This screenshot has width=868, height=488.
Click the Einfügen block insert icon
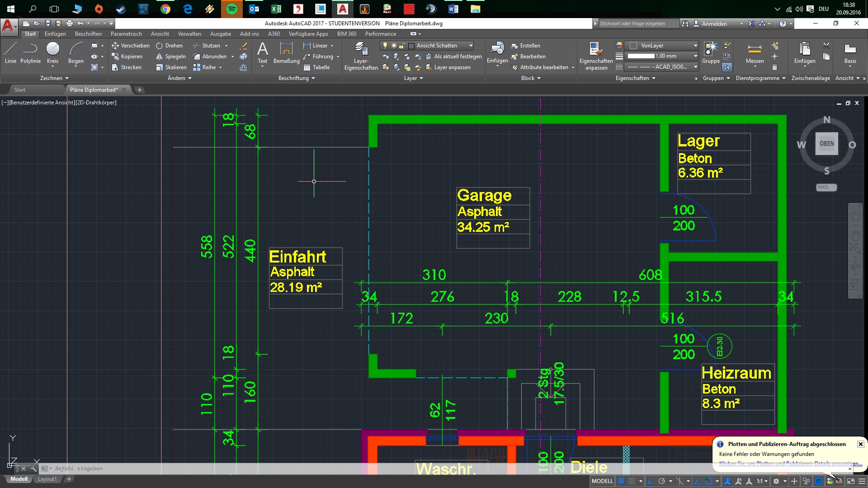497,48
